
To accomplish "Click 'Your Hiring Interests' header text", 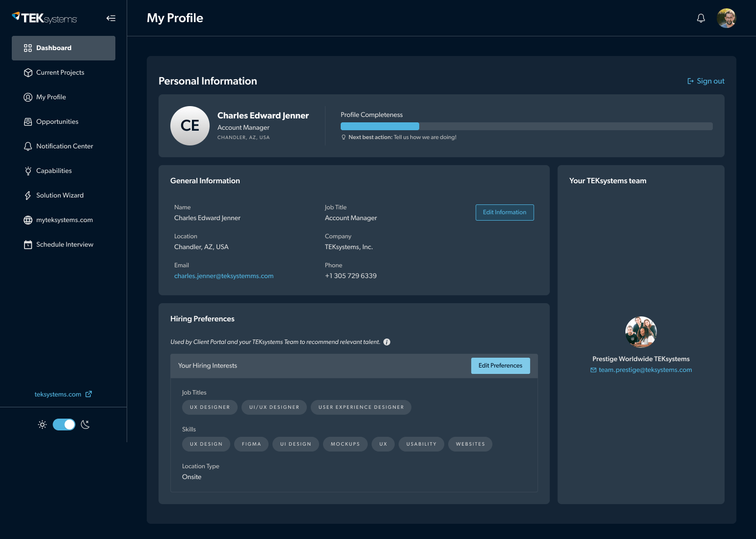I will pos(208,366).
